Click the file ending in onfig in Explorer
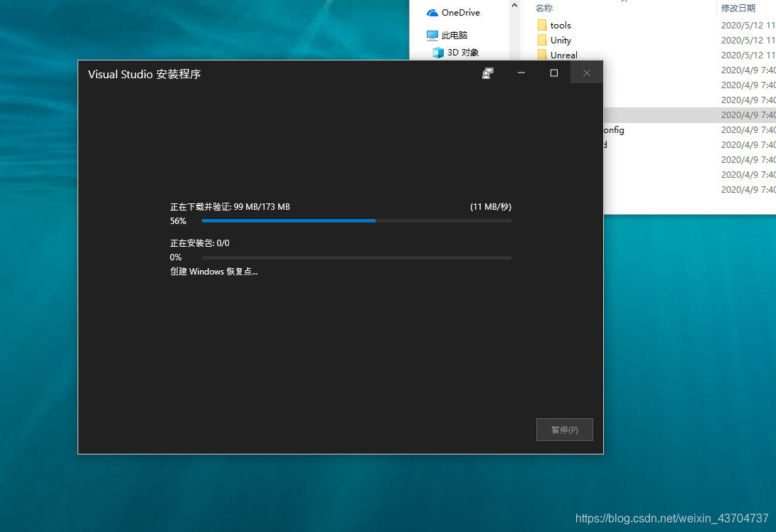 (614, 130)
